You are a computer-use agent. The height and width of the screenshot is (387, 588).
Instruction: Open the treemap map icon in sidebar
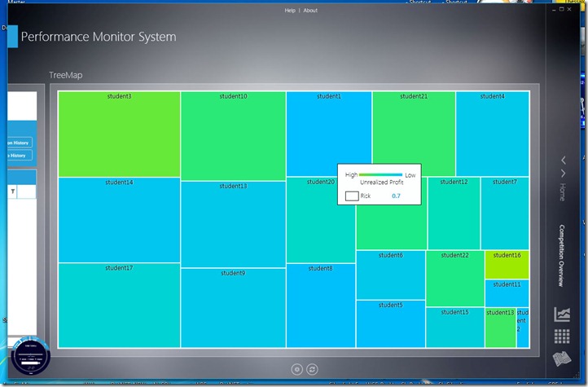[x=562, y=358]
